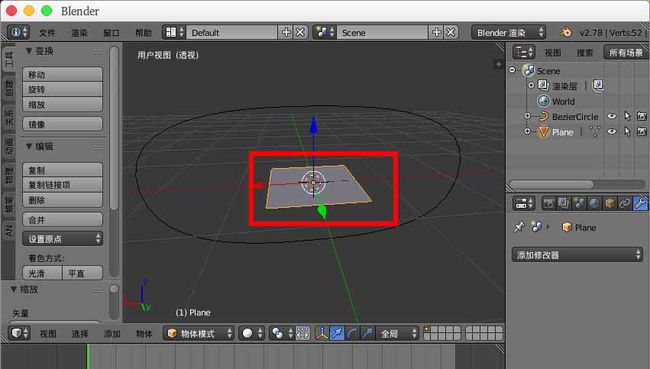Select the Scene icon in outliner
This screenshot has width=650, height=369.
pos(529,70)
